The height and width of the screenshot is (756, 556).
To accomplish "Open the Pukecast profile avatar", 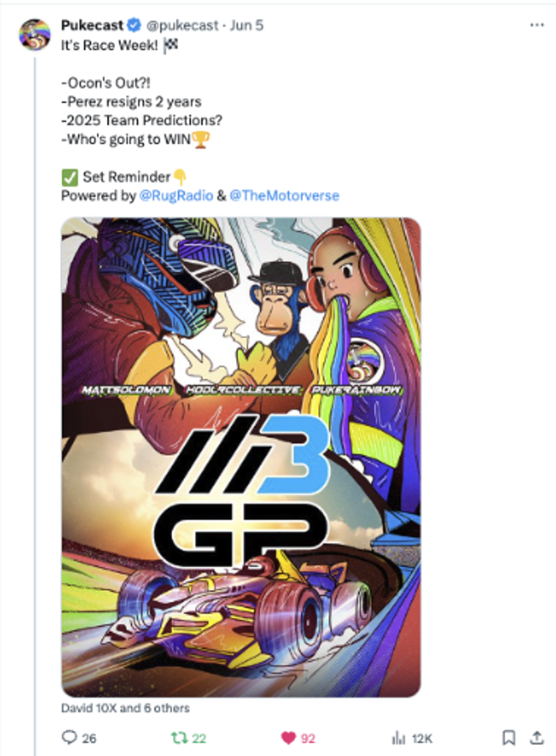I will coord(34,34).
